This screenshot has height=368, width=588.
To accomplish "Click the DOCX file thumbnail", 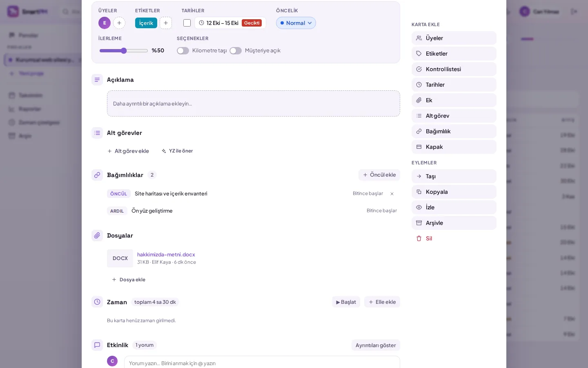I will coord(120,258).
